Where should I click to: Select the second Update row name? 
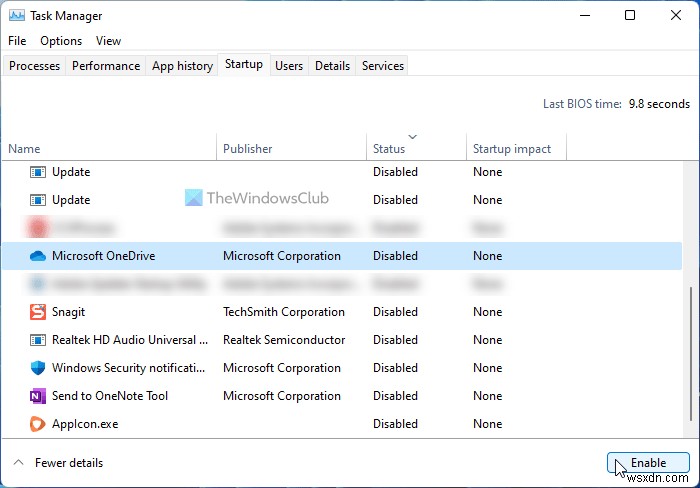point(71,200)
